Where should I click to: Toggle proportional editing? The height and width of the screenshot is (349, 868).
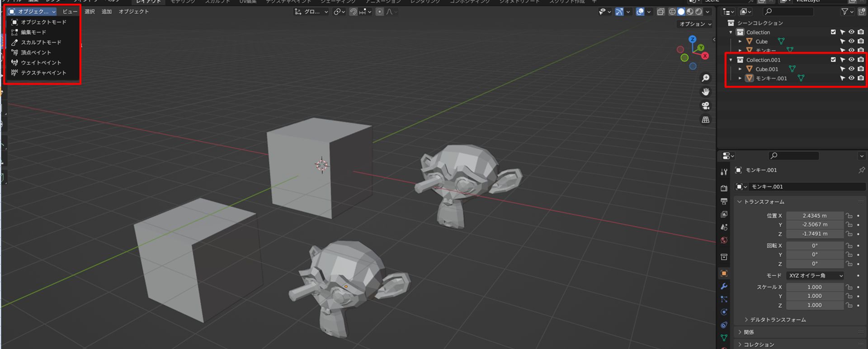click(380, 12)
